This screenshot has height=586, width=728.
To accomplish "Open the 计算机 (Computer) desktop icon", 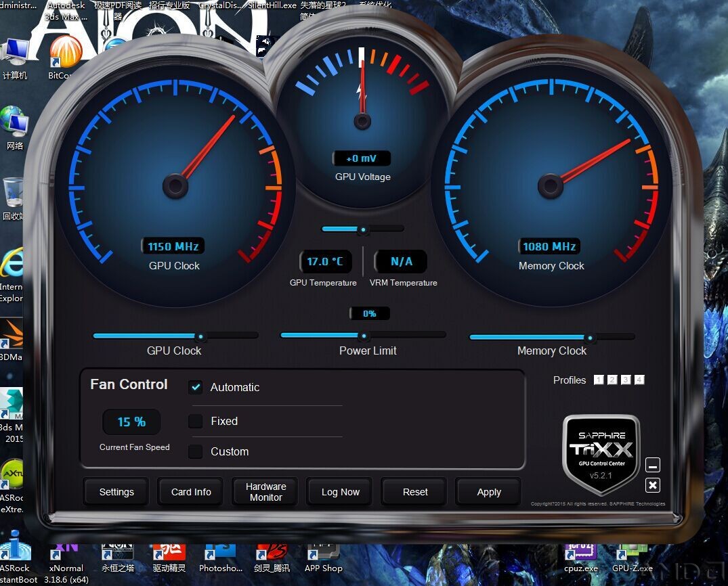I will click(x=15, y=58).
